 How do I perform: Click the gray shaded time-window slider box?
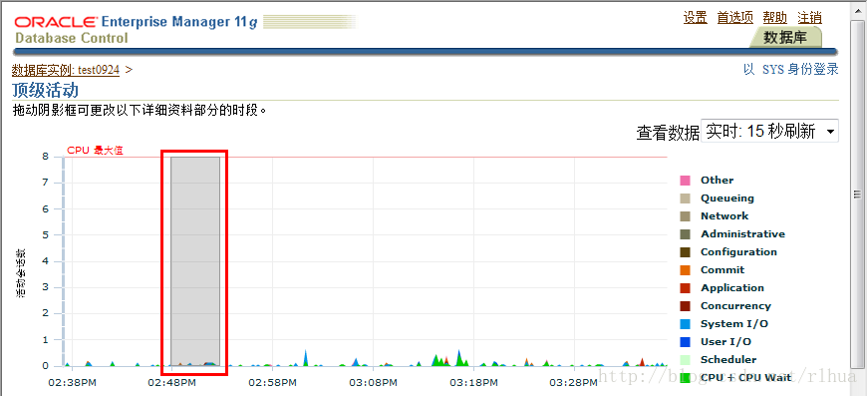click(195, 261)
